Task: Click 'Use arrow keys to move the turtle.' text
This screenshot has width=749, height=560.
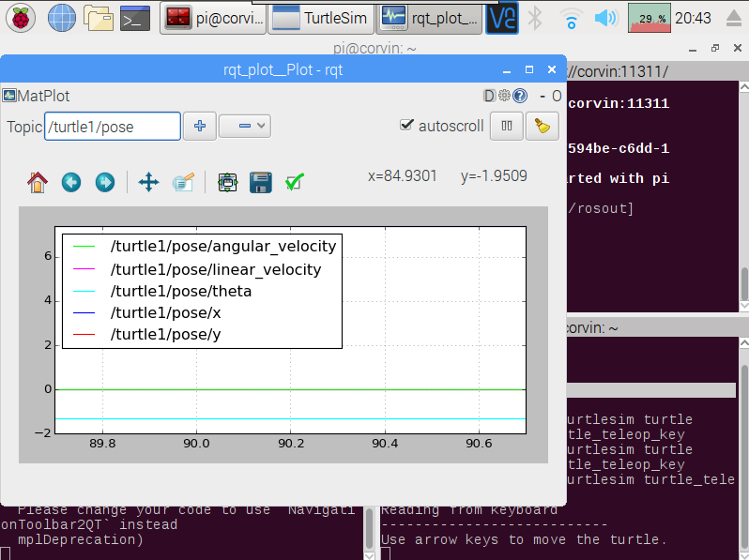Action: tap(523, 539)
